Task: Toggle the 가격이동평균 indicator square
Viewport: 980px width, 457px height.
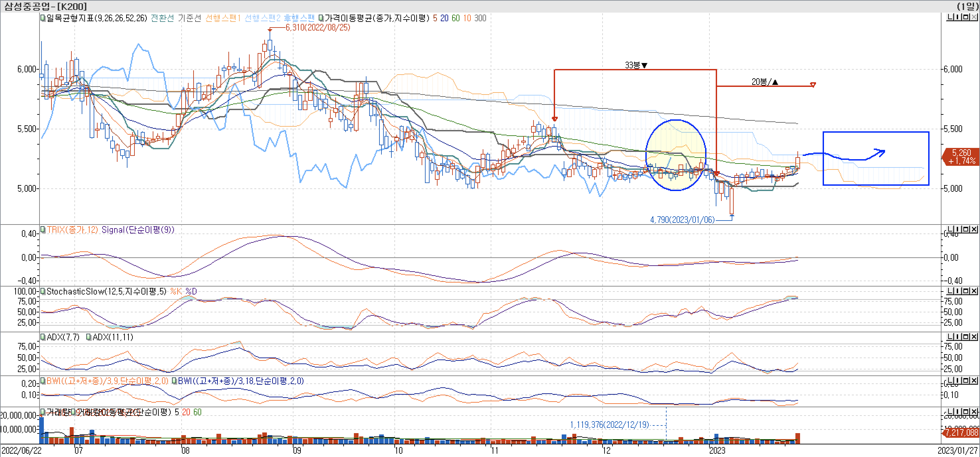Action: click(x=321, y=18)
